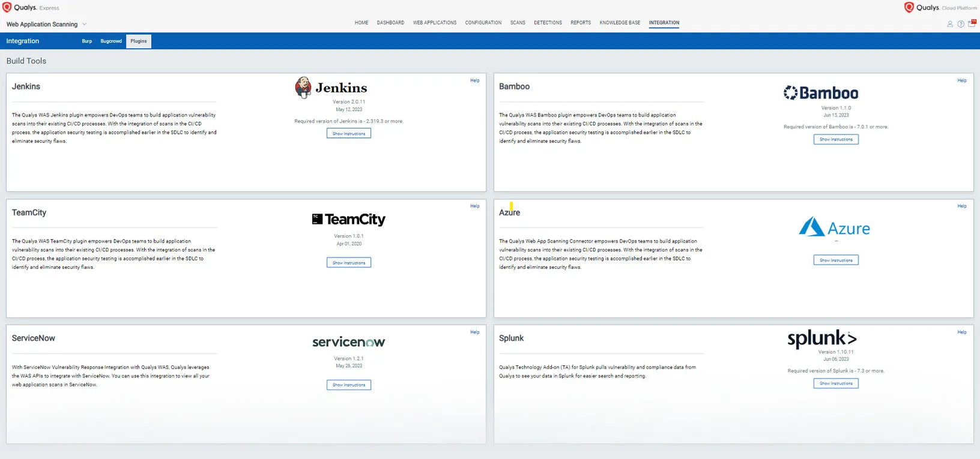Click ServiceNow 'Version 1.2.1' text

(x=349, y=359)
